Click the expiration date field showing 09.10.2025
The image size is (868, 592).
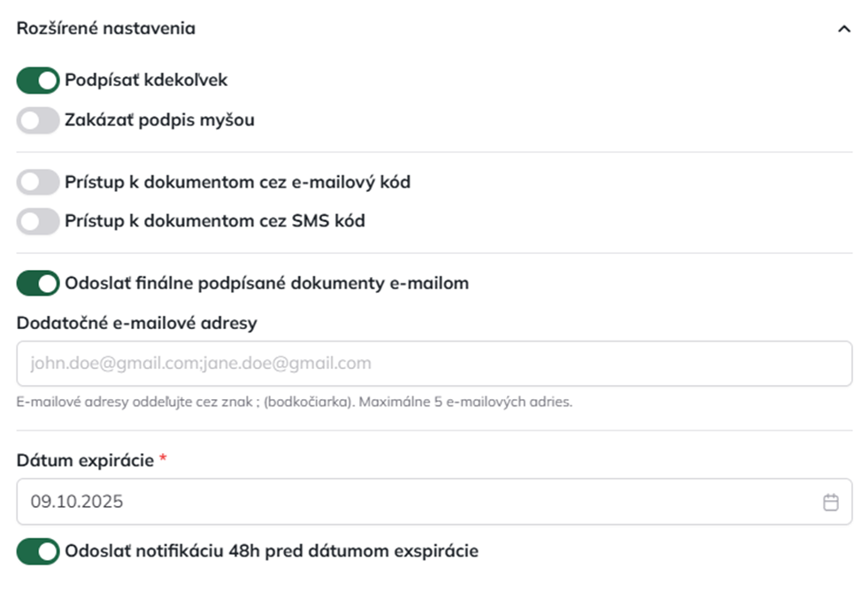coord(416,503)
